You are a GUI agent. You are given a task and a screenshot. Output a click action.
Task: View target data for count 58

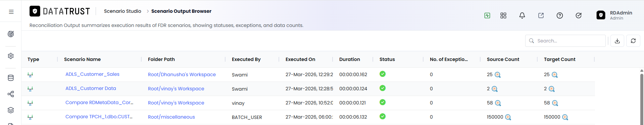tap(555, 103)
